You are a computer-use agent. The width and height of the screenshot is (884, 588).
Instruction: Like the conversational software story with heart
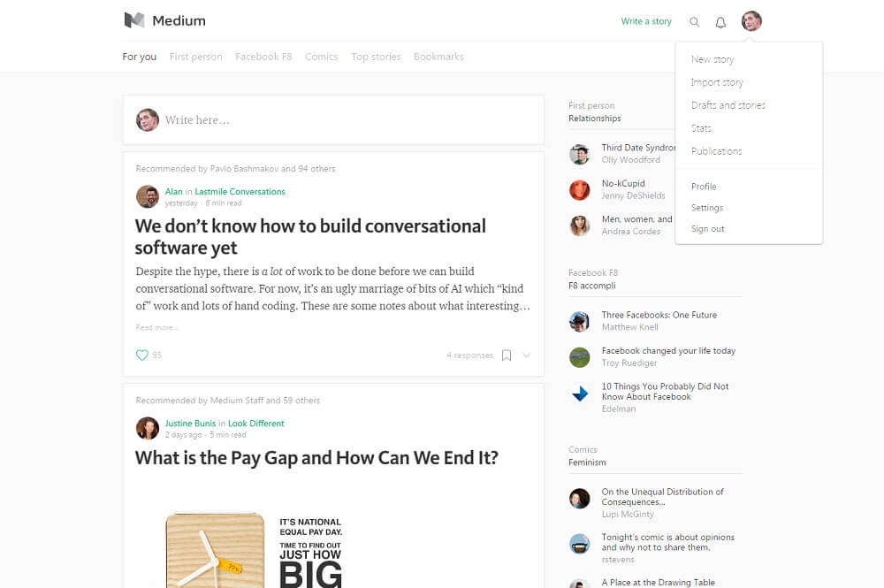point(142,355)
